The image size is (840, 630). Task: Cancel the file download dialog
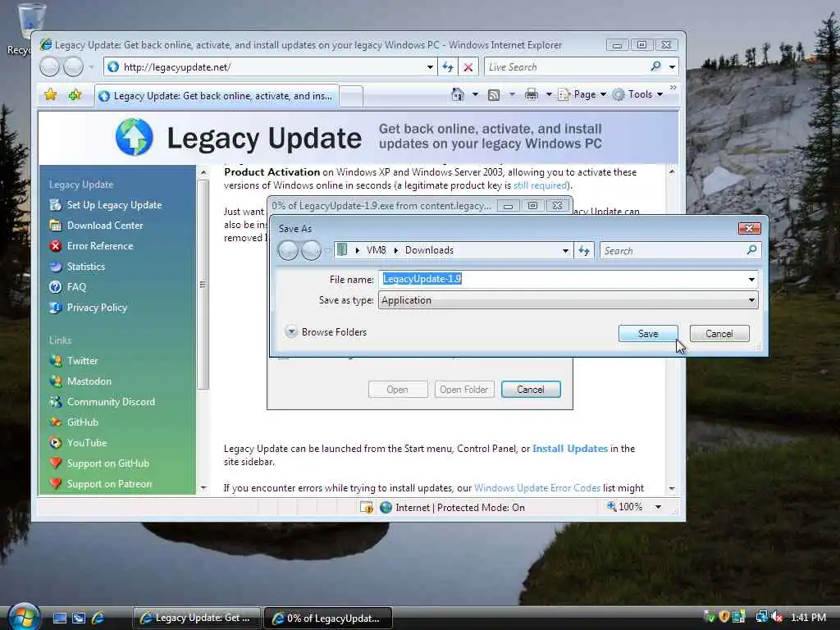(531, 390)
